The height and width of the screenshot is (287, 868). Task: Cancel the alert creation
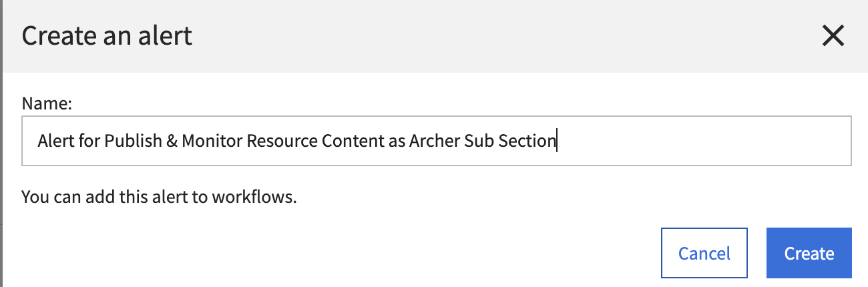coord(704,254)
